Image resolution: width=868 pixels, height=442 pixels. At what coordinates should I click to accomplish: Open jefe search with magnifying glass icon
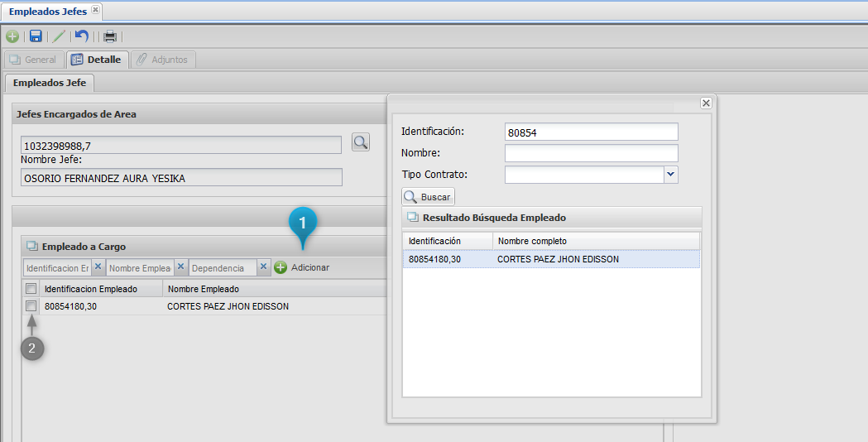(x=360, y=142)
